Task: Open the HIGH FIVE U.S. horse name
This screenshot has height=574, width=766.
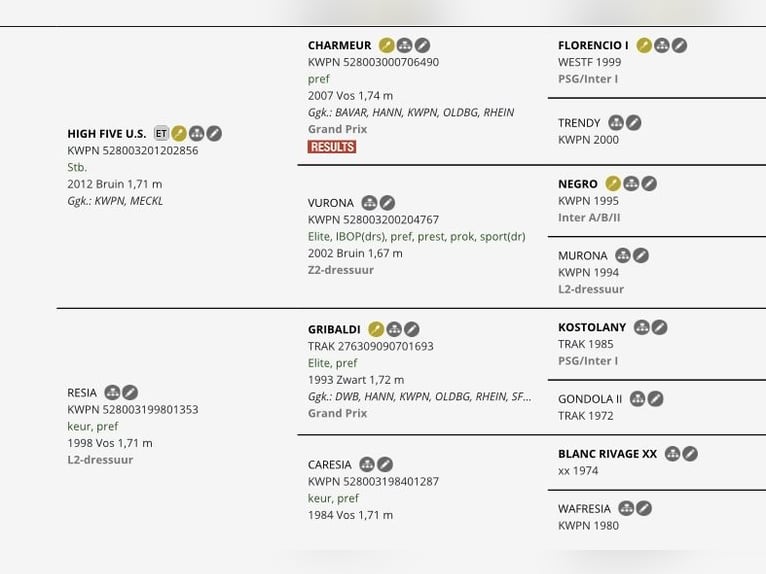Action: coord(106,134)
